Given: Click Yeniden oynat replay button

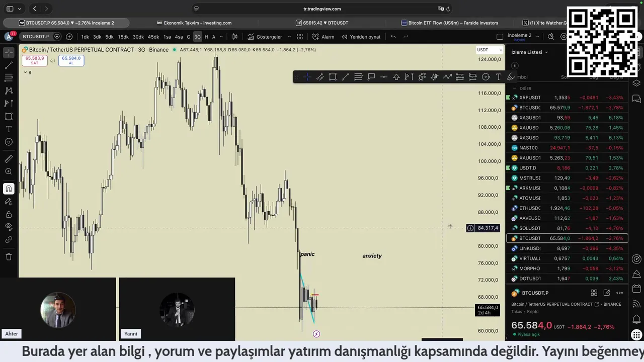Looking at the screenshot, I should [x=361, y=37].
